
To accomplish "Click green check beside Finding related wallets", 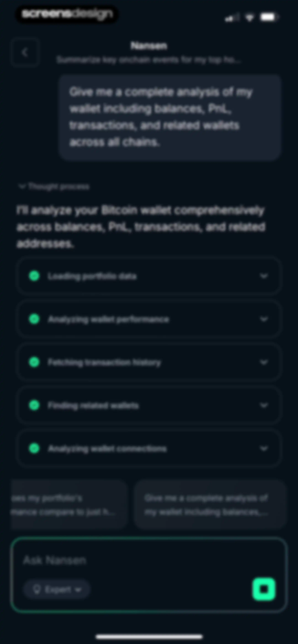I will [x=34, y=405].
